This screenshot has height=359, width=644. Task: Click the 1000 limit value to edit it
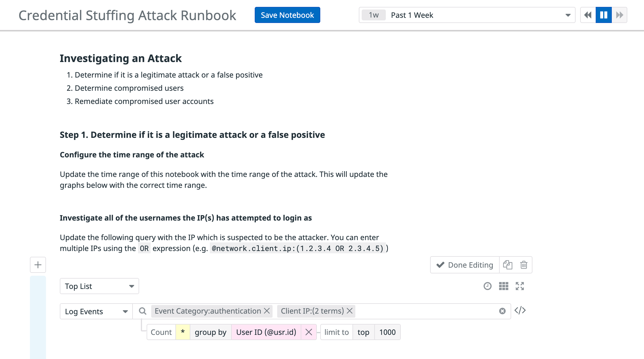[x=387, y=332]
